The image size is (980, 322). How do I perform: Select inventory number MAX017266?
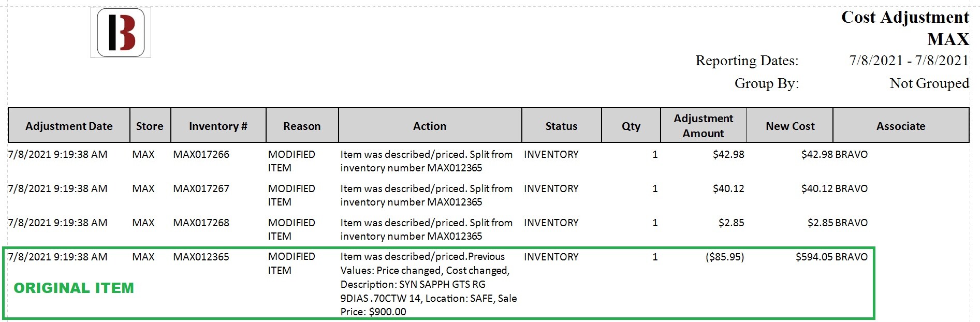click(x=201, y=154)
